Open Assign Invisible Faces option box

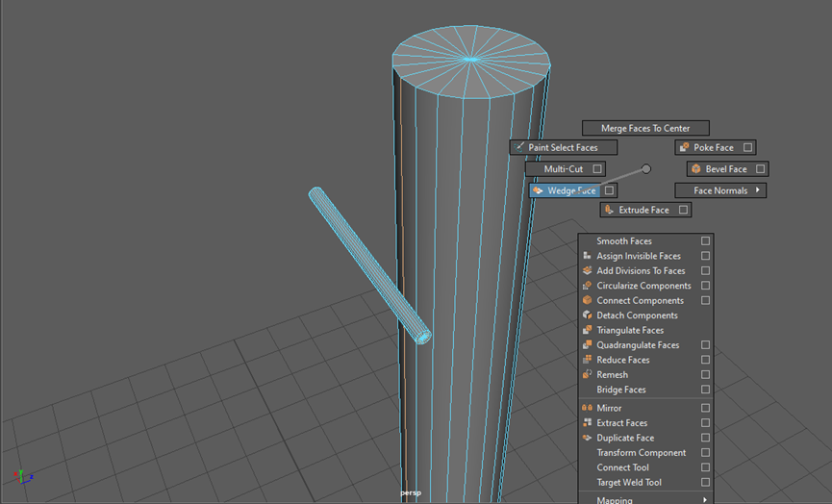705,256
